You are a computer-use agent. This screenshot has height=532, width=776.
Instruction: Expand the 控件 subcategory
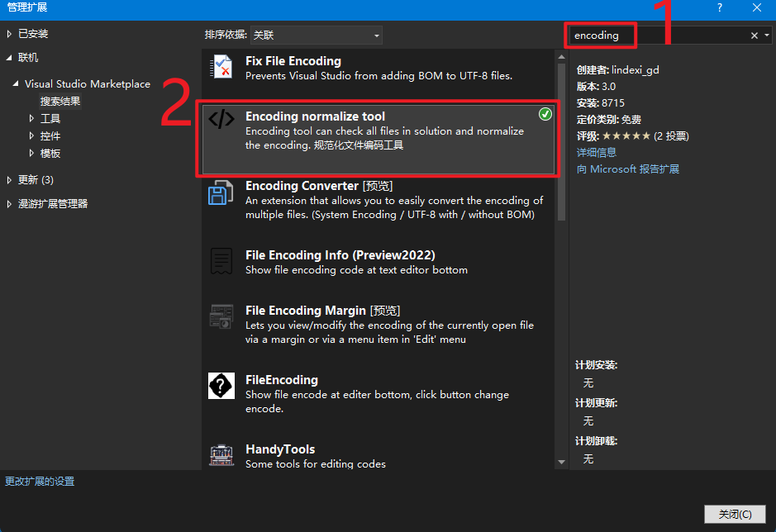point(31,135)
